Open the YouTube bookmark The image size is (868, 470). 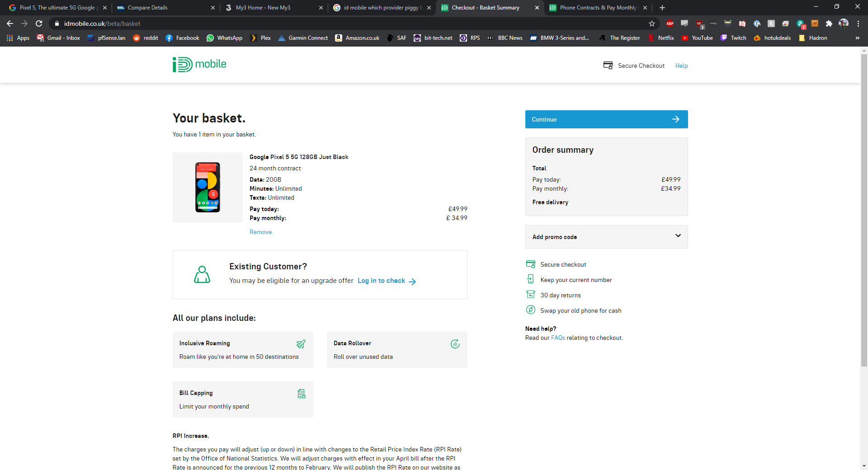tap(697, 38)
